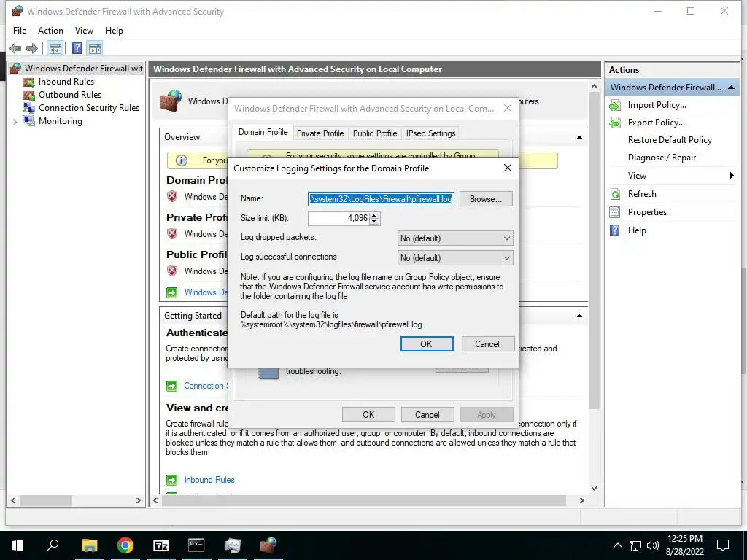Click OK in the properties dialog
Screen dimensions: 747x560
tap(368, 415)
